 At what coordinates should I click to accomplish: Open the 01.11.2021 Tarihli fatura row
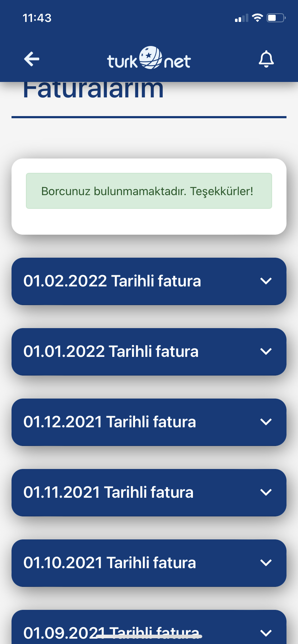click(x=149, y=493)
